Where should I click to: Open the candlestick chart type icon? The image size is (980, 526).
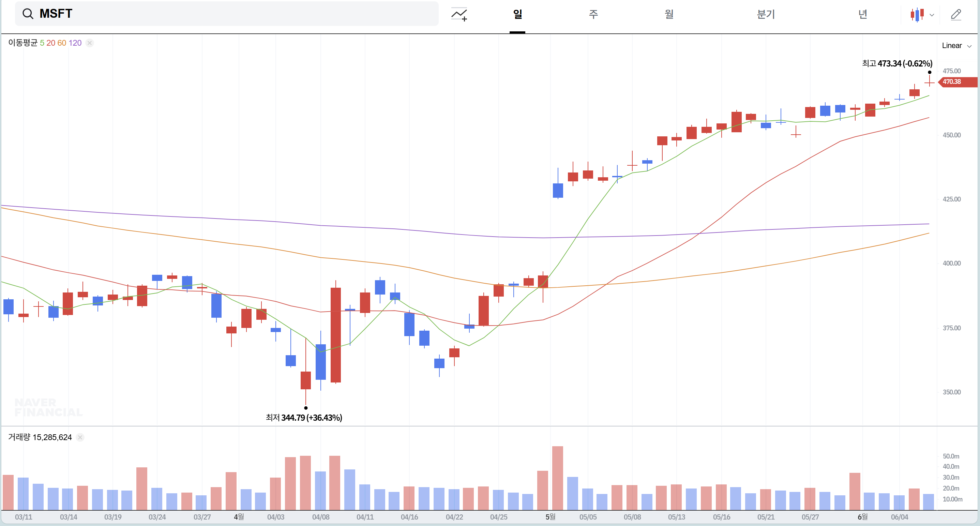point(917,14)
